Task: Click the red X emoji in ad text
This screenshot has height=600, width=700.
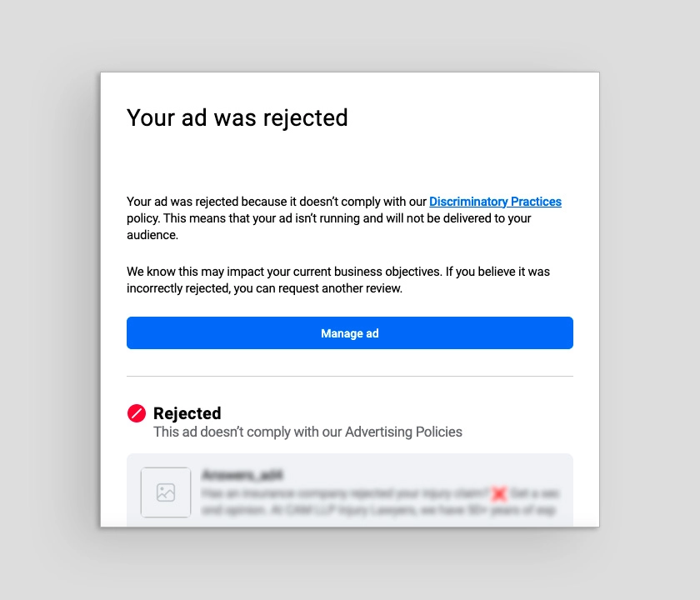Action: [x=499, y=493]
